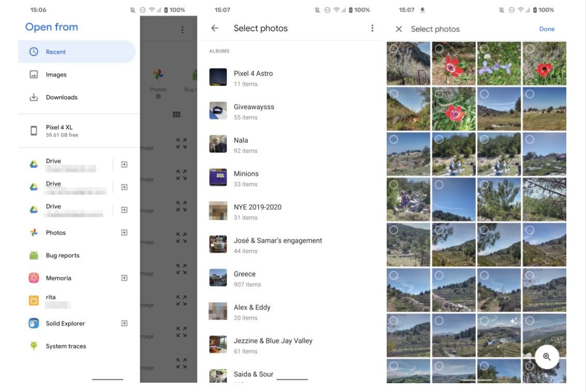The image size is (586, 392).
Task: Select Recent in the Open from menu
Action: (x=56, y=52)
